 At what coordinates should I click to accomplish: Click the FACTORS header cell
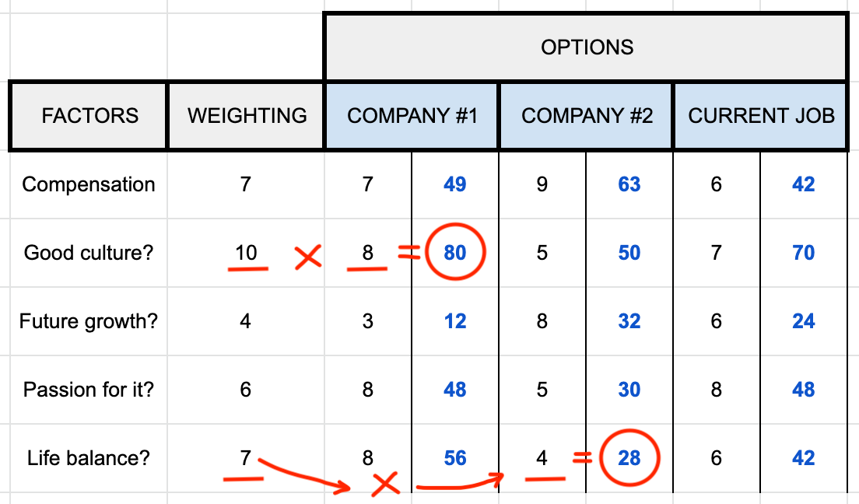click(x=89, y=116)
